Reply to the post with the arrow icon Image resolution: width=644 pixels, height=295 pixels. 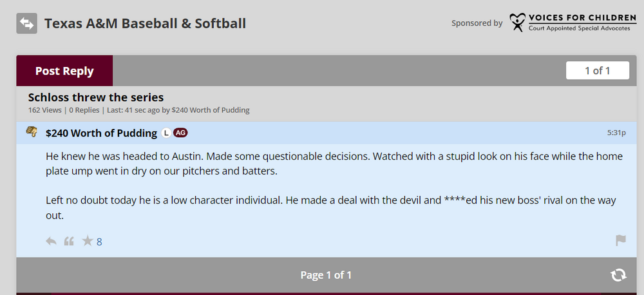click(52, 242)
